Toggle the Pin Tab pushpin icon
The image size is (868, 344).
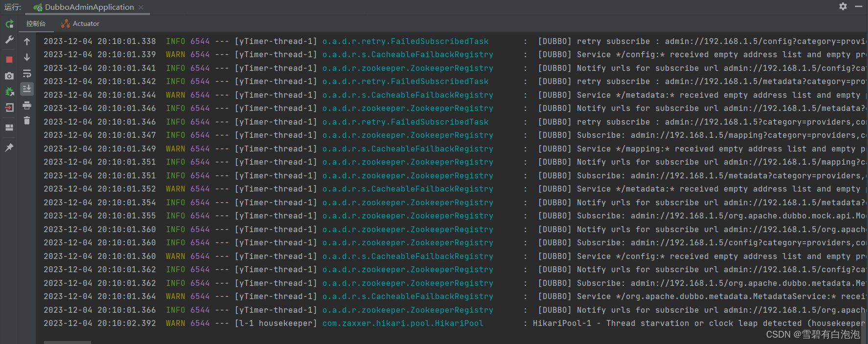tap(9, 147)
